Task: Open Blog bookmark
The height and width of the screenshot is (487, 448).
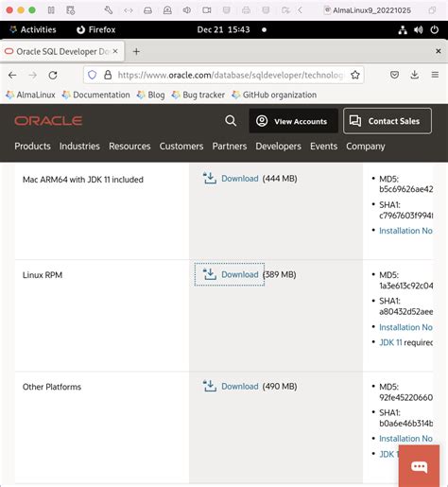Action: point(151,95)
